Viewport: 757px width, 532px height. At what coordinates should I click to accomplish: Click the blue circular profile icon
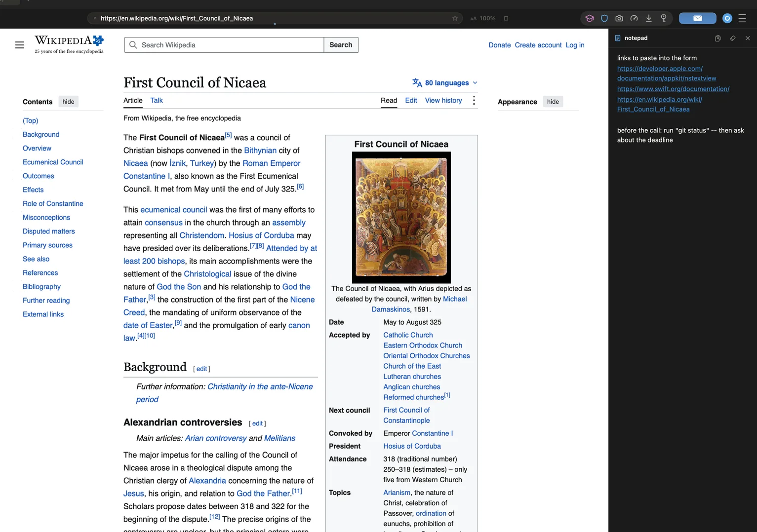point(727,18)
